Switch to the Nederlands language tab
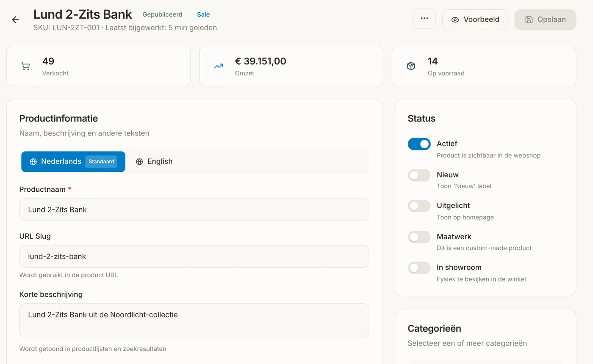This screenshot has width=593, height=364. (x=73, y=162)
